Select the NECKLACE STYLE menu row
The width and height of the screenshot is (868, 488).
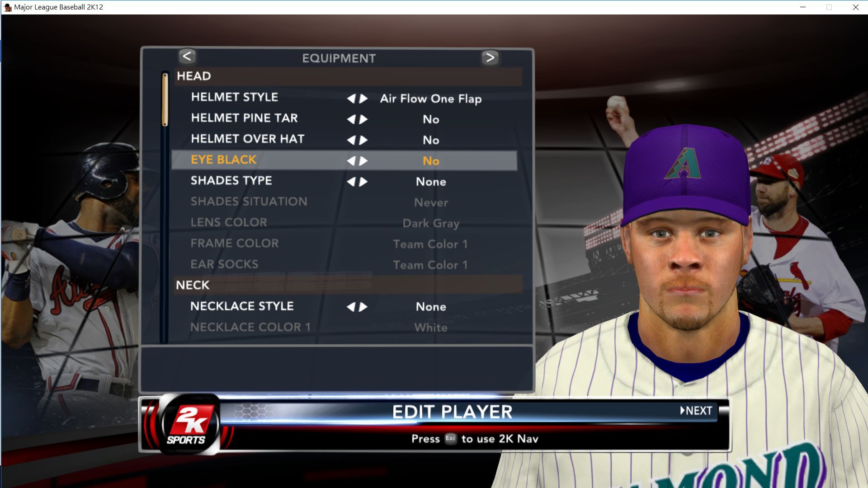[x=344, y=307]
